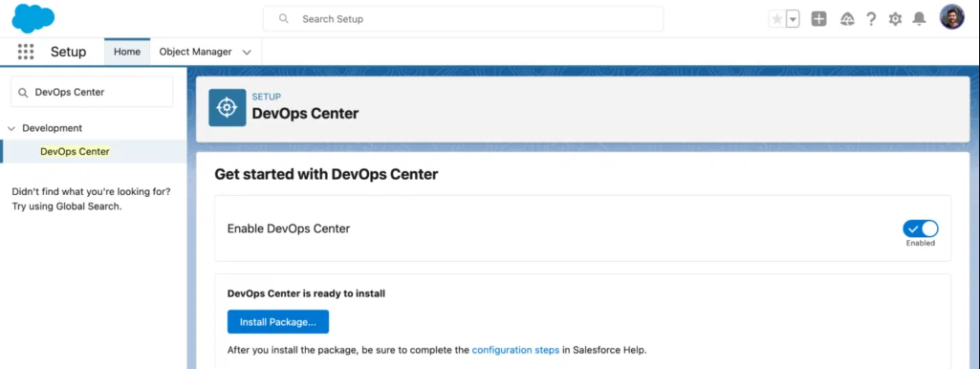Click the Search Setup magnifier icon
This screenshot has width=980, height=369.
click(284, 19)
